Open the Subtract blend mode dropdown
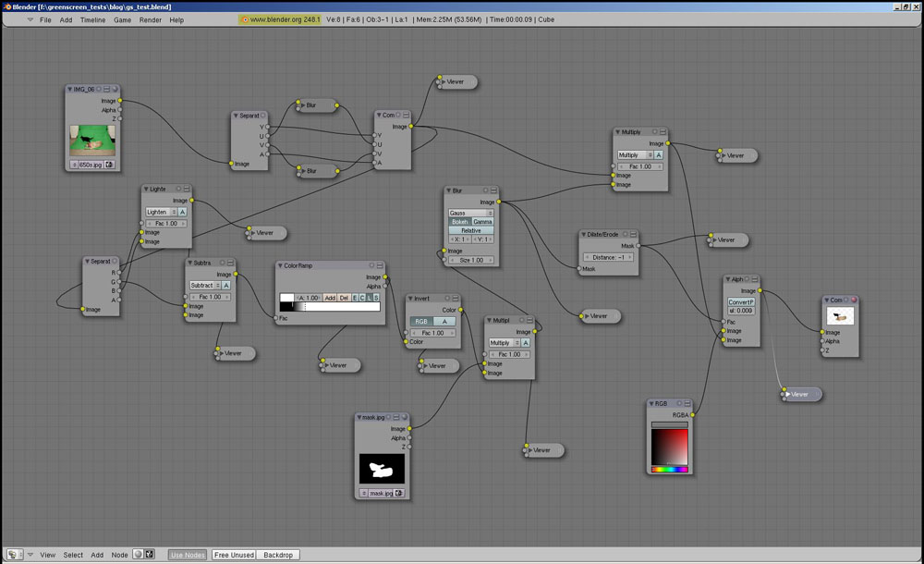The image size is (924, 564). click(x=205, y=285)
